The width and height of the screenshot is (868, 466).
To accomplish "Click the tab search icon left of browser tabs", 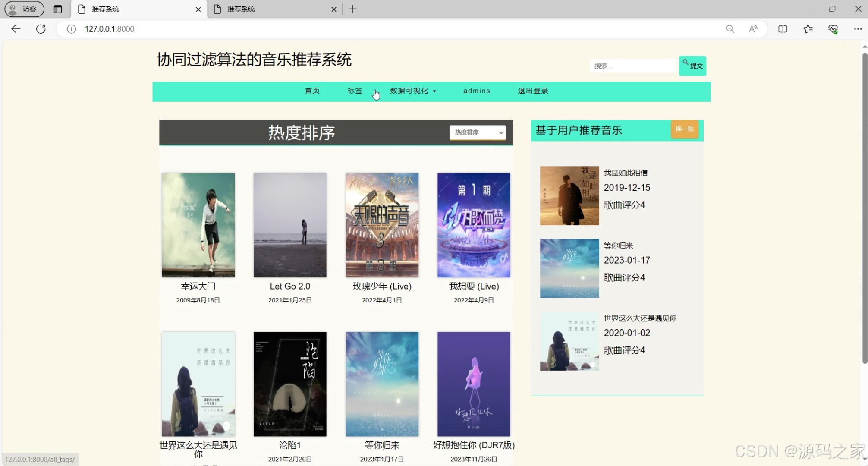I will coord(58,9).
